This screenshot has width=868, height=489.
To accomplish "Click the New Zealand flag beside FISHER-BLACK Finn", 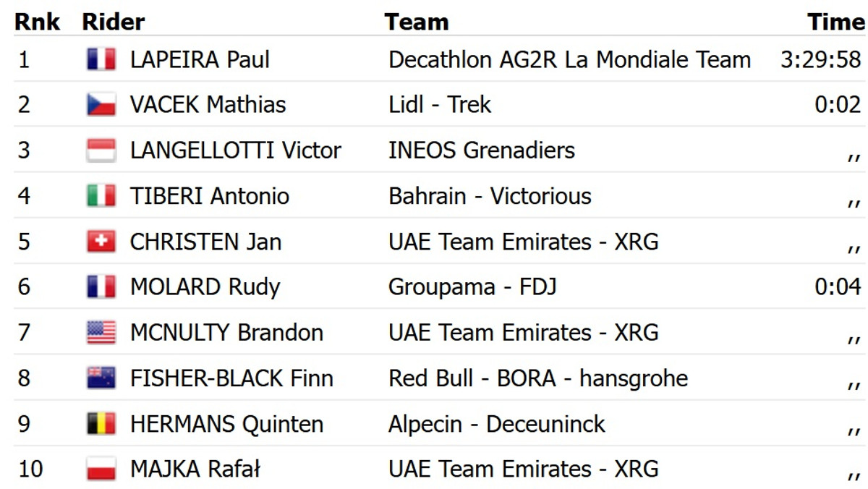I will (101, 378).
